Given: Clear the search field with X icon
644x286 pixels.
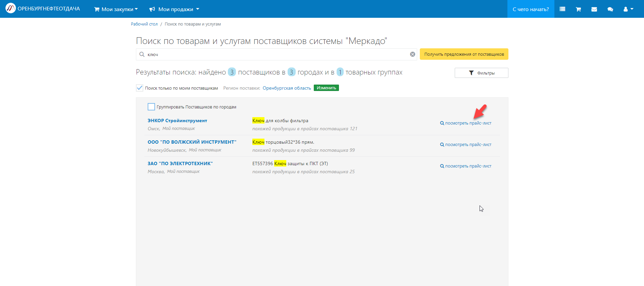Looking at the screenshot, I should coord(412,54).
